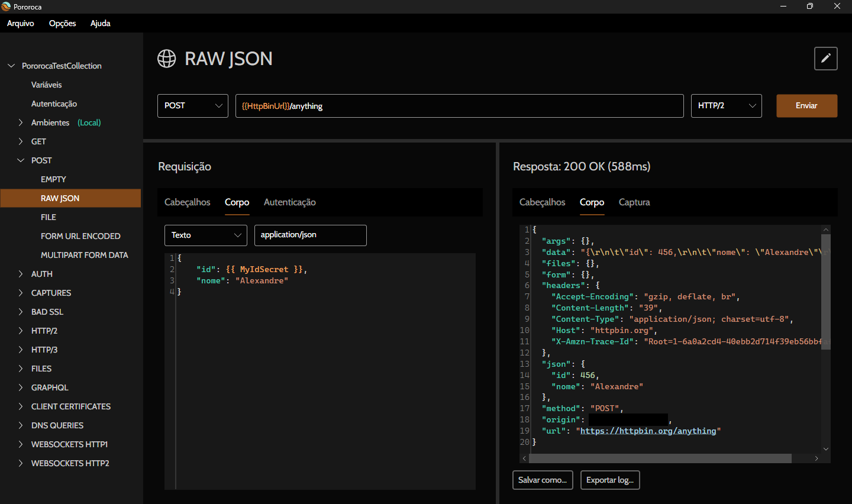Expand the CLIENT CERTIFICATES folder

click(x=21, y=406)
